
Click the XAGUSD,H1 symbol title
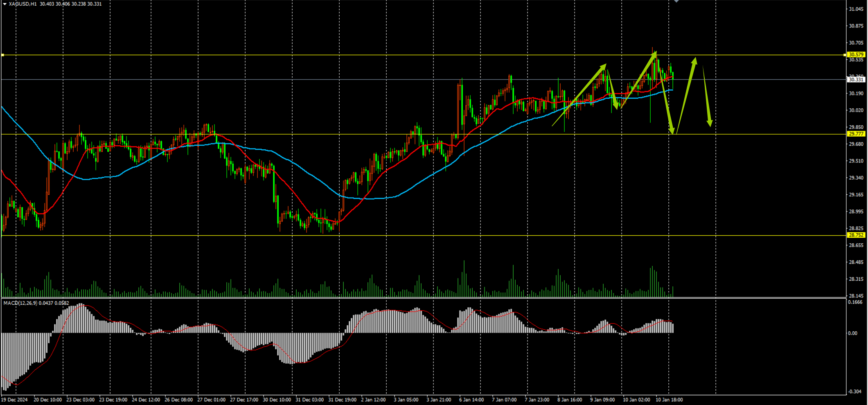pyautogui.click(x=23, y=4)
